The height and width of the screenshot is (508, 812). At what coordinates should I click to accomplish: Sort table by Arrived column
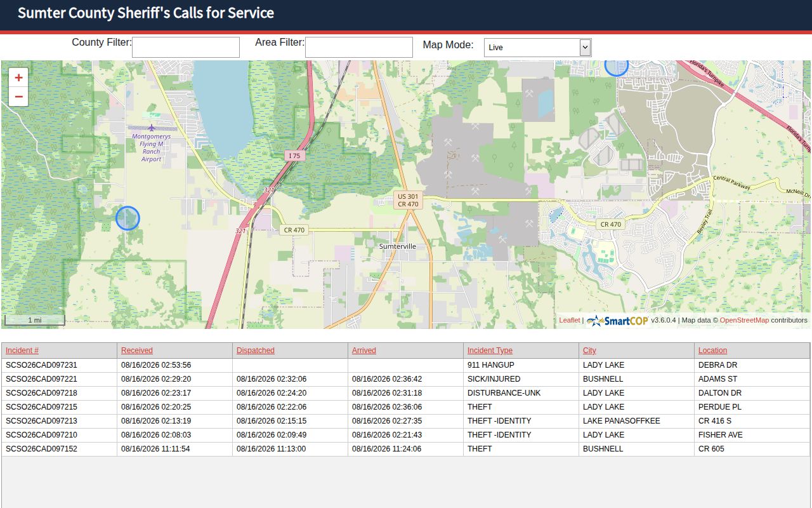364,351
